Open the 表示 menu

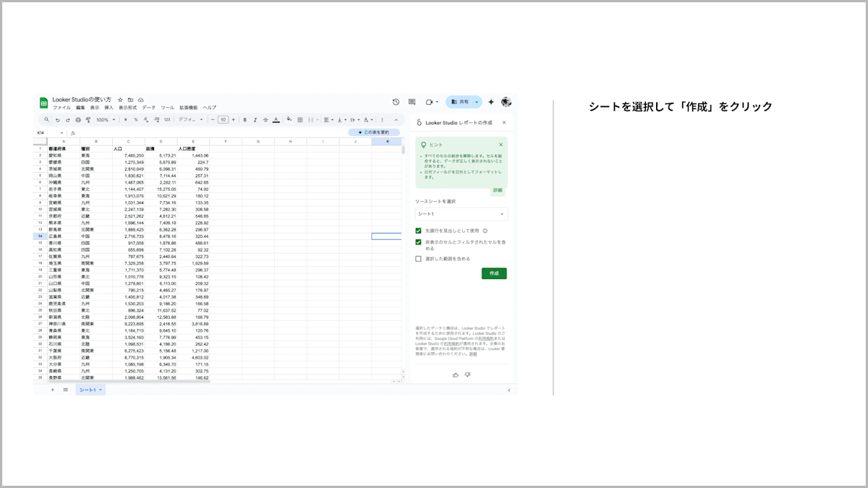click(95, 108)
